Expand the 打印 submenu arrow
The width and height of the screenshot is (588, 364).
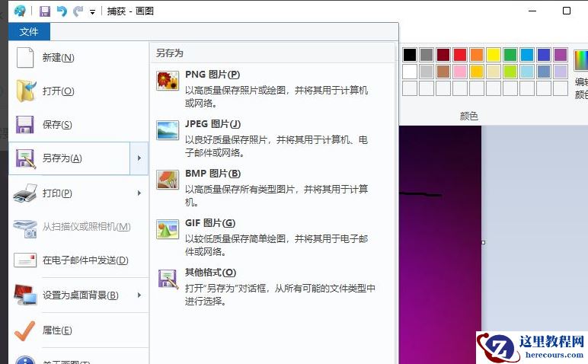[139, 193]
